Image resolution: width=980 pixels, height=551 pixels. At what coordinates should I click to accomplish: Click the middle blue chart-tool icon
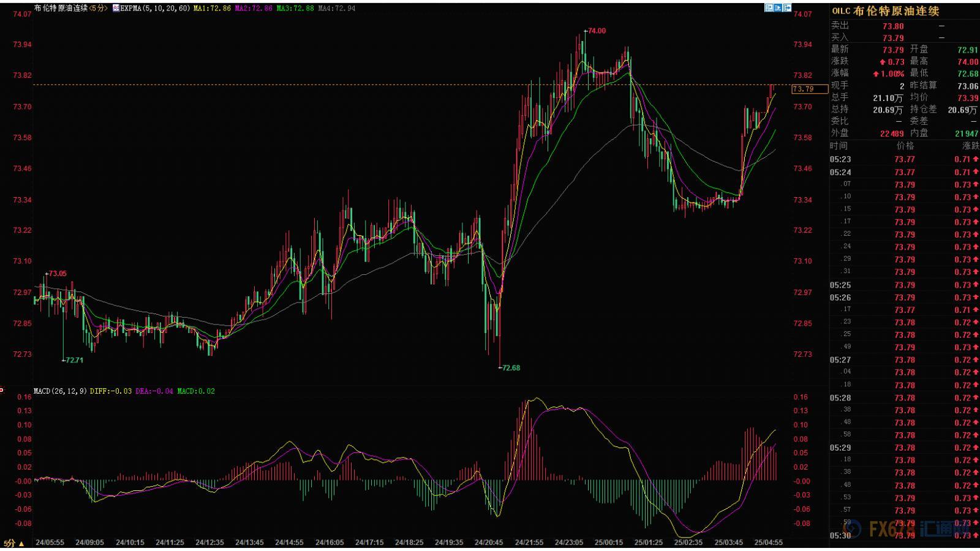click(x=778, y=8)
